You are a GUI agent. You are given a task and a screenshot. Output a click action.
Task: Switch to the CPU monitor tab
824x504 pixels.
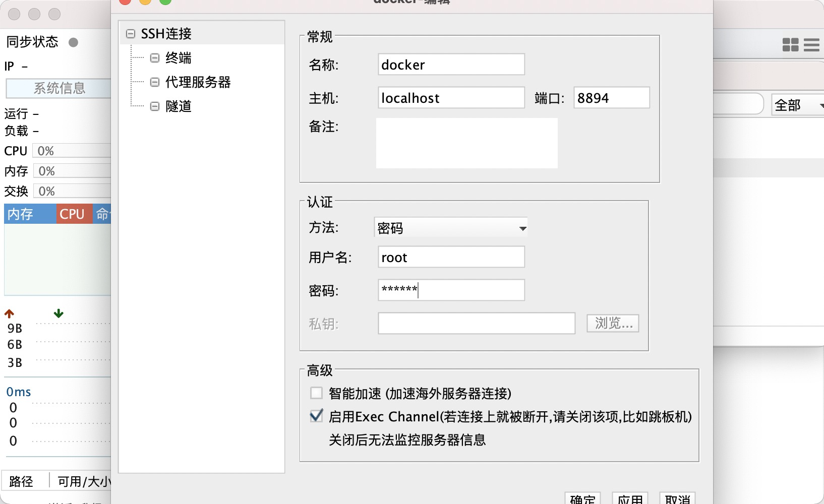74,214
